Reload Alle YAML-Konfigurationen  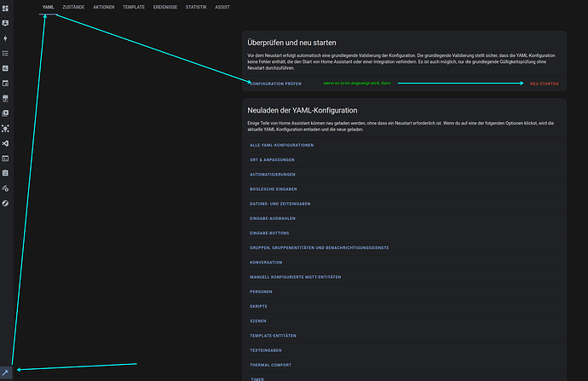click(282, 145)
